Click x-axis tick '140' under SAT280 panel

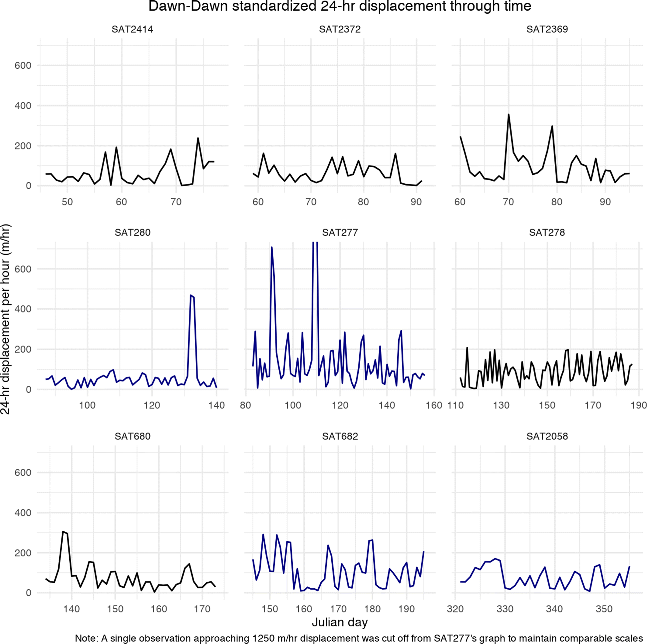coord(216,405)
